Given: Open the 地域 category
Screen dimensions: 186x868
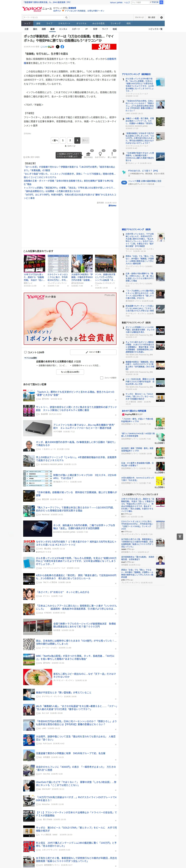Looking at the screenshot, I should 115,29.
